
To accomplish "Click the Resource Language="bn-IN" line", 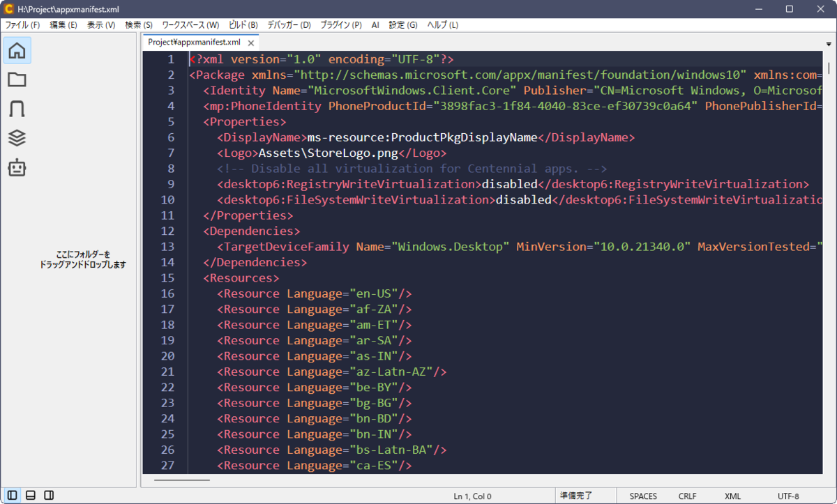I will tap(315, 434).
